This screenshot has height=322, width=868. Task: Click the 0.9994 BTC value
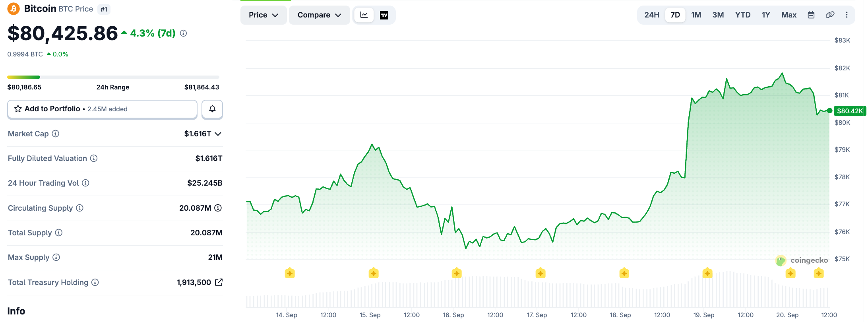(25, 54)
